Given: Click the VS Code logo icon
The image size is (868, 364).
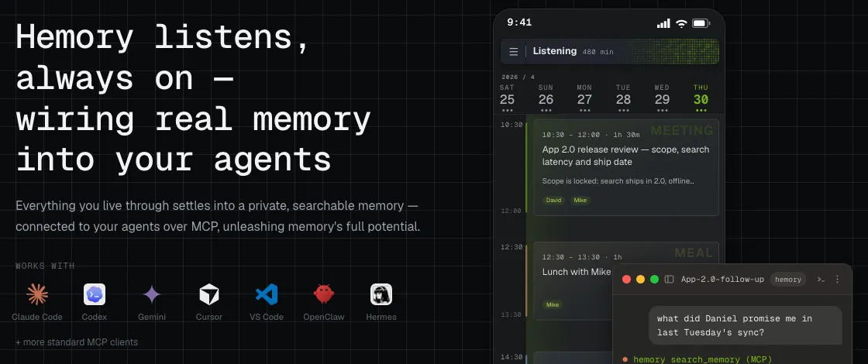Looking at the screenshot, I should coord(267,294).
